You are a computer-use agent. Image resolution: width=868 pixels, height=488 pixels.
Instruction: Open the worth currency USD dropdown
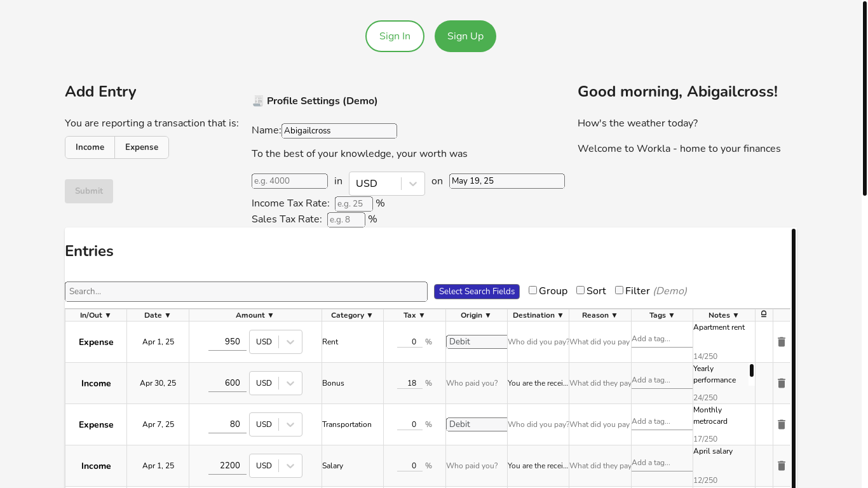387,184
